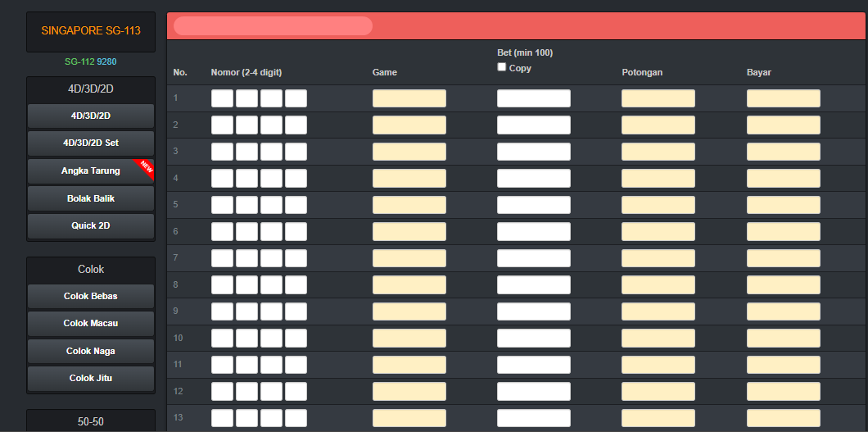Click the pink bar in red header

pyautogui.click(x=273, y=26)
